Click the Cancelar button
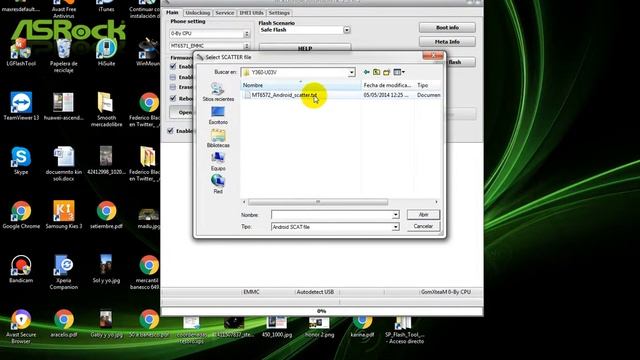Viewport: 640px width, 360px height. click(x=423, y=226)
